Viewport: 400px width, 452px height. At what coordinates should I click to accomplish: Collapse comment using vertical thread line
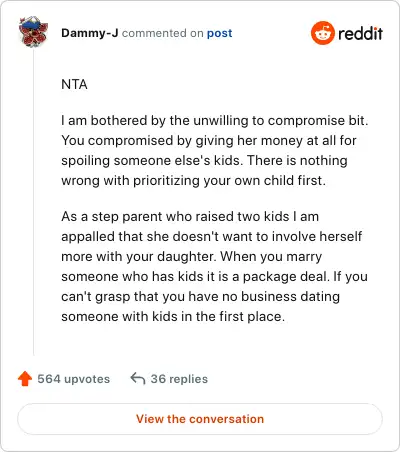[x=33, y=203]
